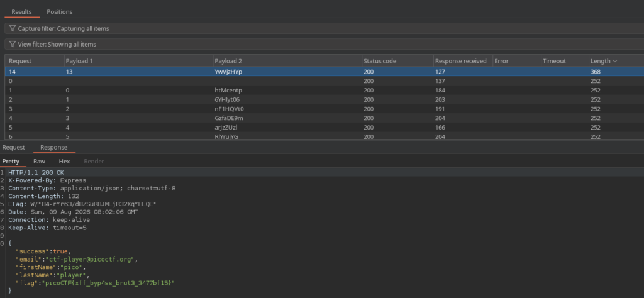Select the row with payload arJzZUzl
644x298 pixels.
click(x=324, y=128)
